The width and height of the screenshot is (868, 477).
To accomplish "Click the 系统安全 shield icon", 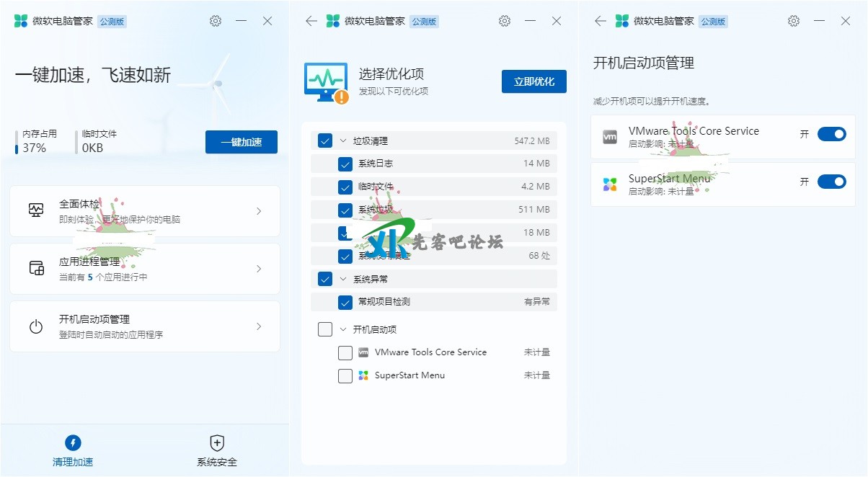I will tap(217, 442).
